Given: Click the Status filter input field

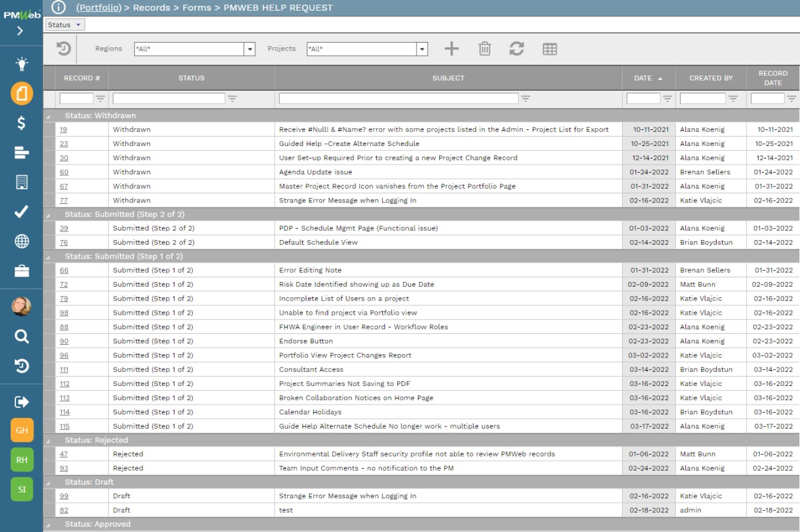Looking at the screenshot, I should point(169,99).
